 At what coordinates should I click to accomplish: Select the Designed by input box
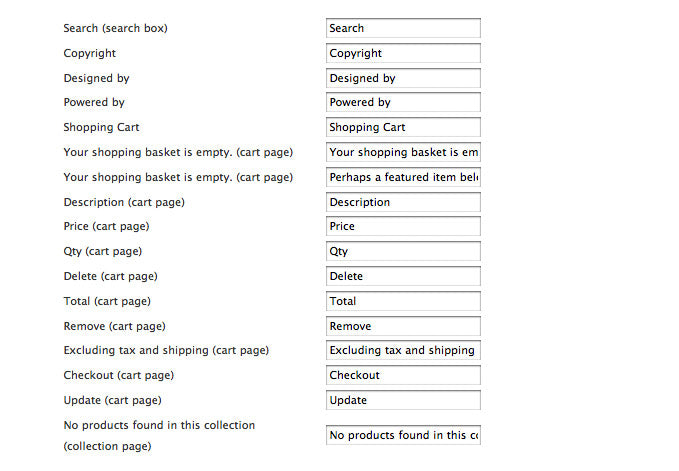[x=403, y=78]
